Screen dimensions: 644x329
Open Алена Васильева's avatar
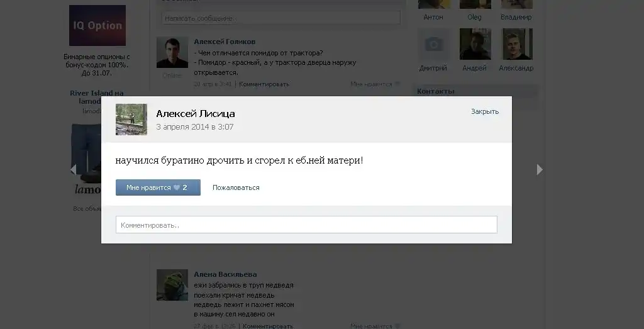[172, 285]
